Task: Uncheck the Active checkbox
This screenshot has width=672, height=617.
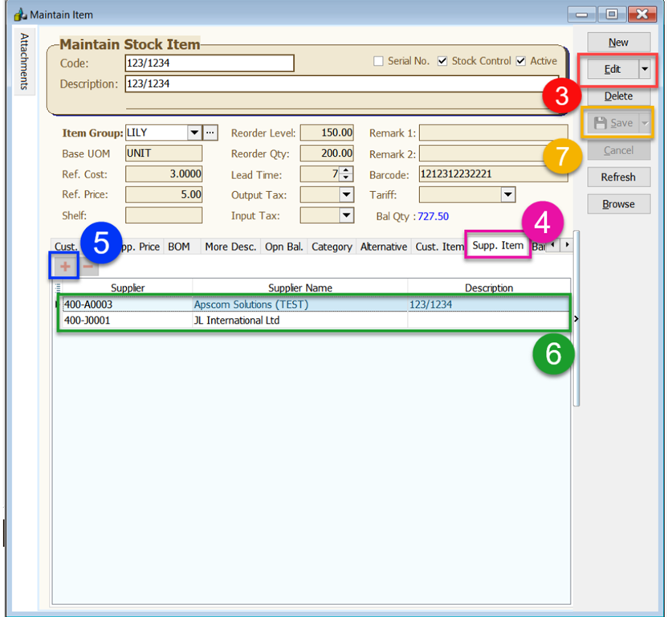Action: point(521,62)
